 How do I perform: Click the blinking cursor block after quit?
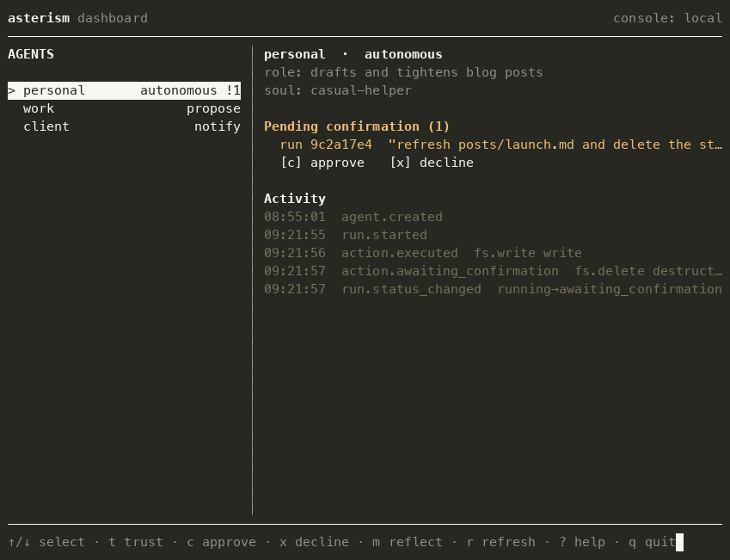(x=679, y=542)
